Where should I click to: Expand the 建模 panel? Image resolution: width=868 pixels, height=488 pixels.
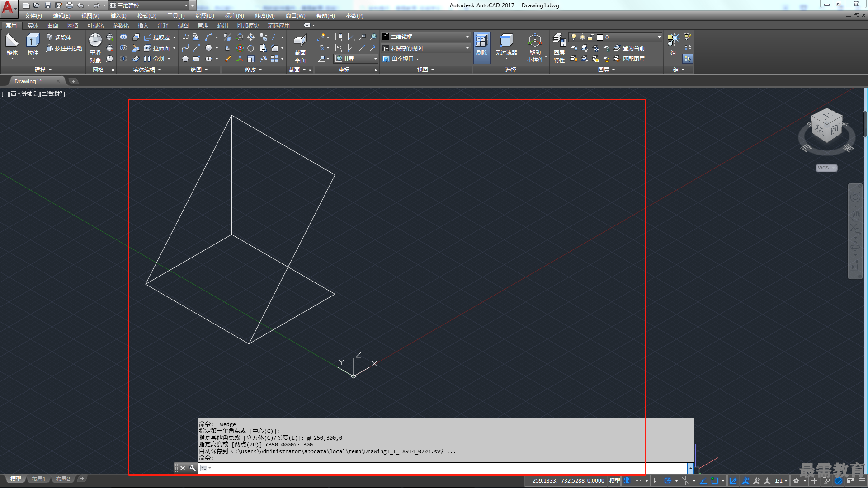(x=43, y=70)
